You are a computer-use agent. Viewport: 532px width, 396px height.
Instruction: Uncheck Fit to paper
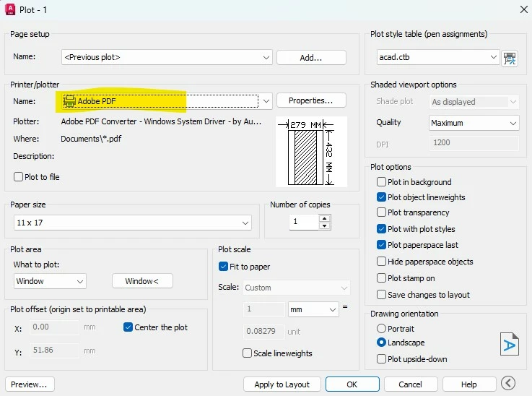(223, 267)
